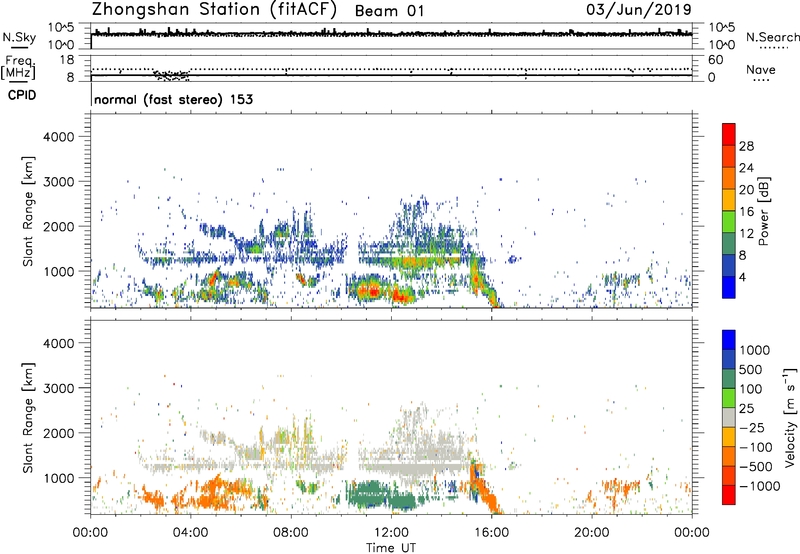Select the "Beam 01" label
Image resolution: width=800 pixels, height=554 pixels.
pos(389,11)
